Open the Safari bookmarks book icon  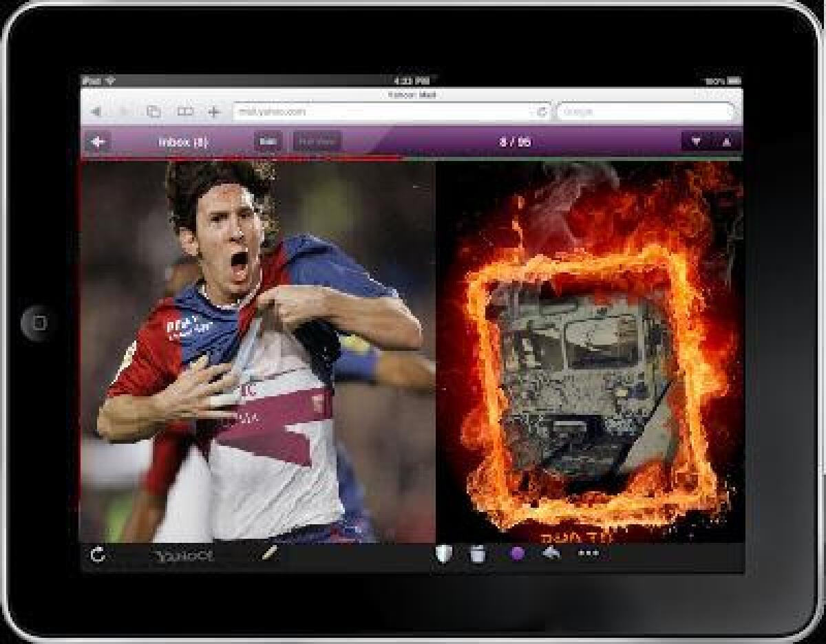coord(184,111)
